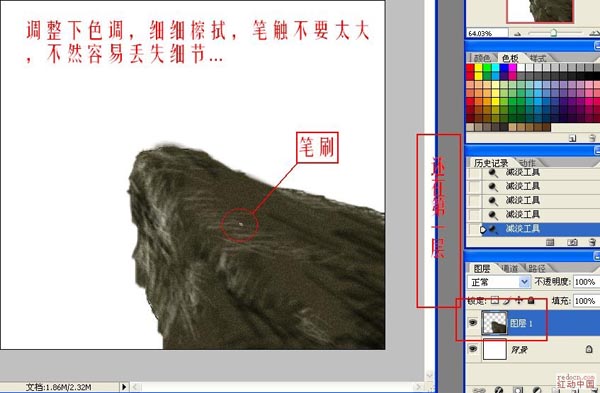Click lock position icon in Layers panel
This screenshot has height=393, width=600.
pyautogui.click(x=519, y=300)
